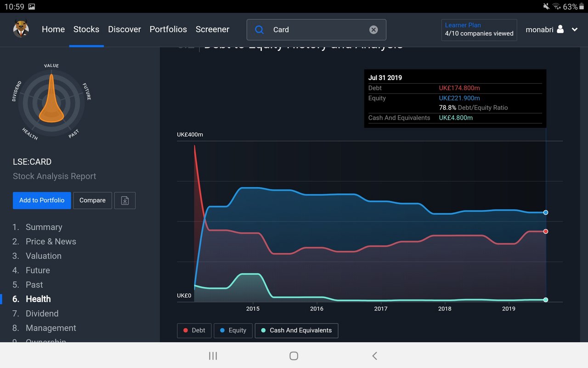Viewport: 588px width, 368px height.
Task: Go to the Home tab
Action: [x=53, y=29]
